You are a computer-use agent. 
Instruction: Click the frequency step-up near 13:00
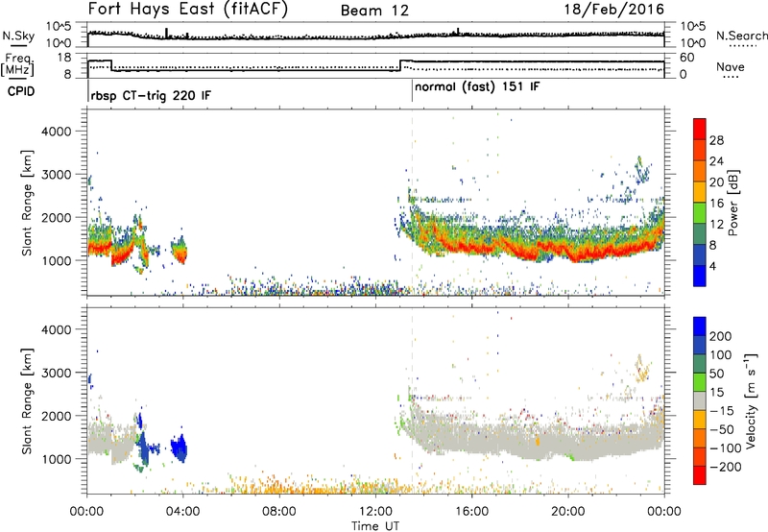point(400,65)
